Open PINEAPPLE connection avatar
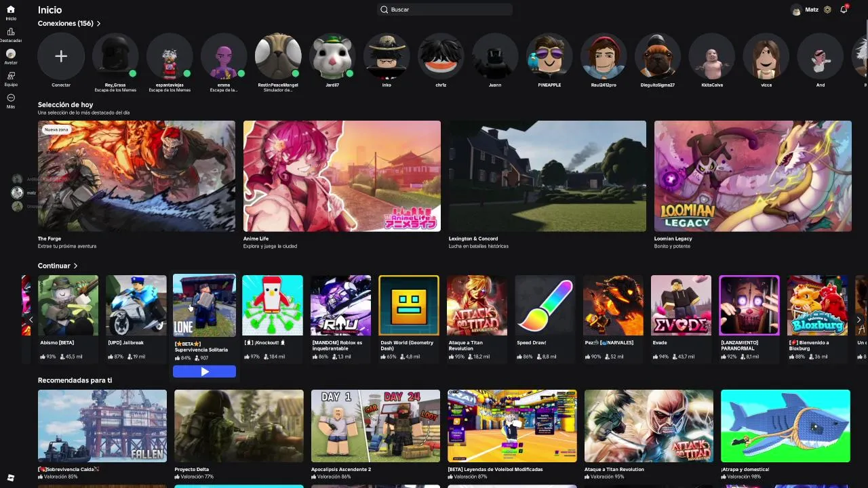868x488 pixels. pos(549,56)
